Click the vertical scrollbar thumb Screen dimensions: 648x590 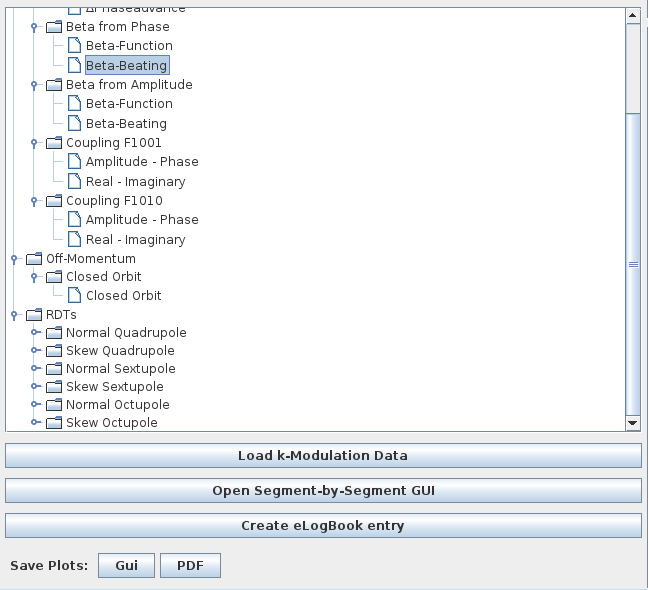pos(633,264)
